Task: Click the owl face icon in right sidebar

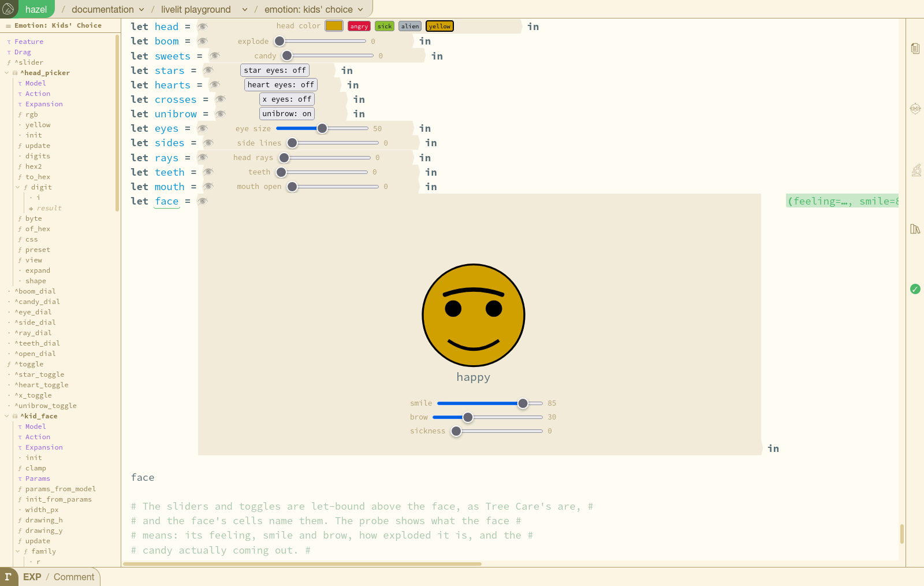Action: coord(915,109)
